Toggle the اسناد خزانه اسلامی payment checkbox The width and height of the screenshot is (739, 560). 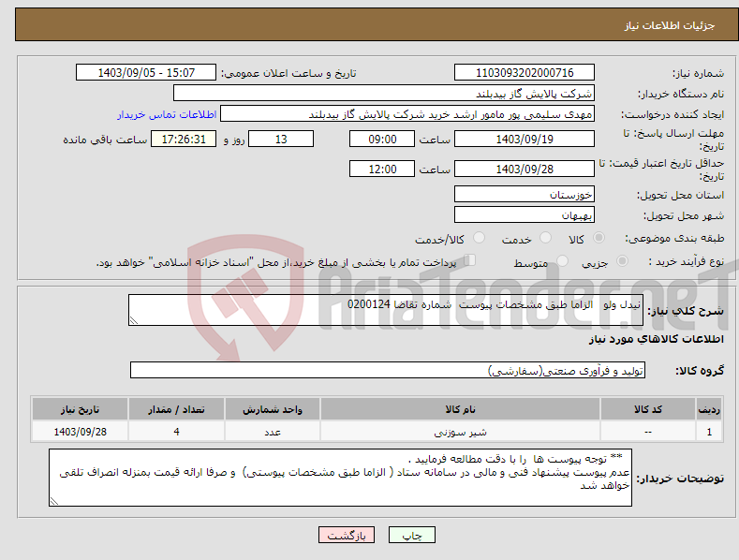469,260
